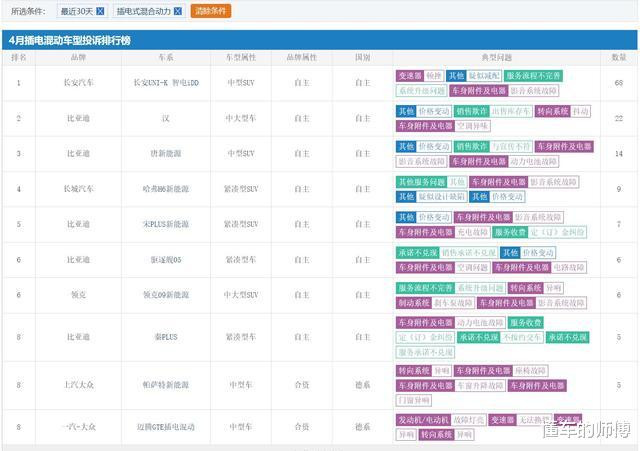The image size is (640, 451).
Task: Open the 宋PLUS新能源 model link
Action: point(166,224)
